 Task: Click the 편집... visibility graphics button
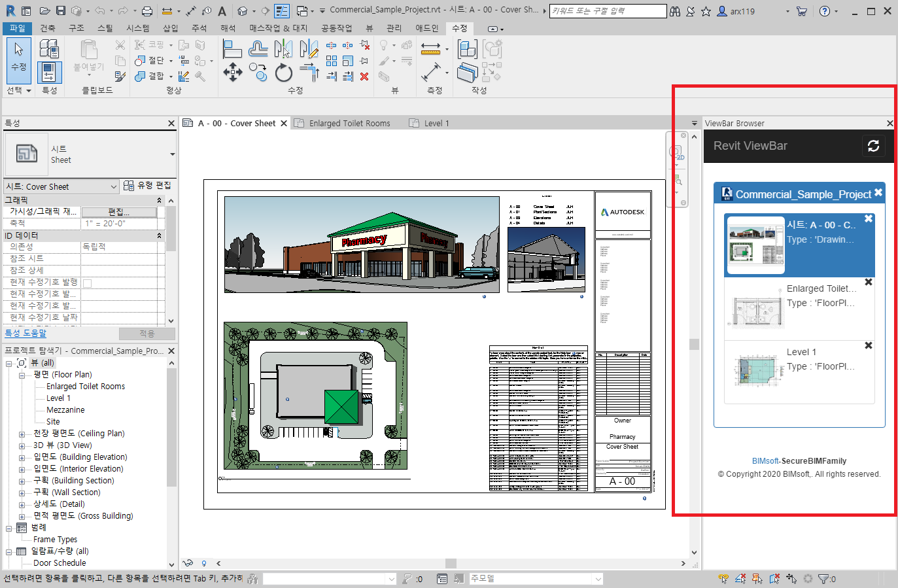click(118, 212)
